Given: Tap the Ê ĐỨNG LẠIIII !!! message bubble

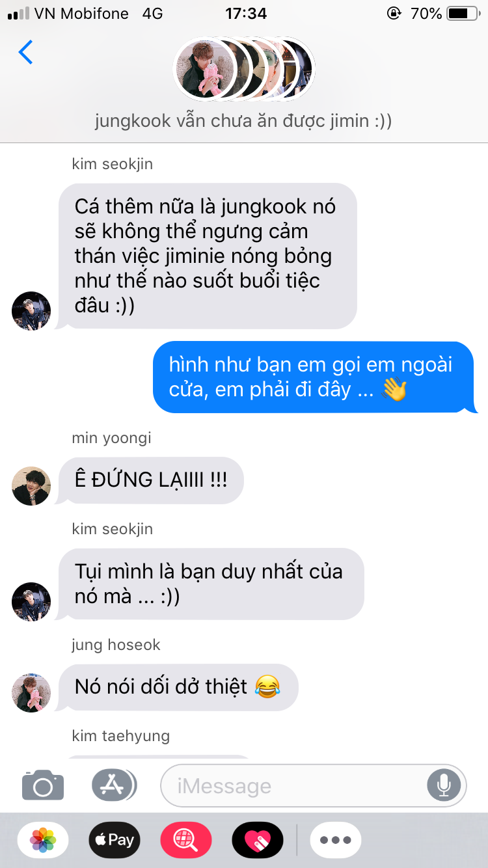Looking at the screenshot, I should click(x=151, y=481).
